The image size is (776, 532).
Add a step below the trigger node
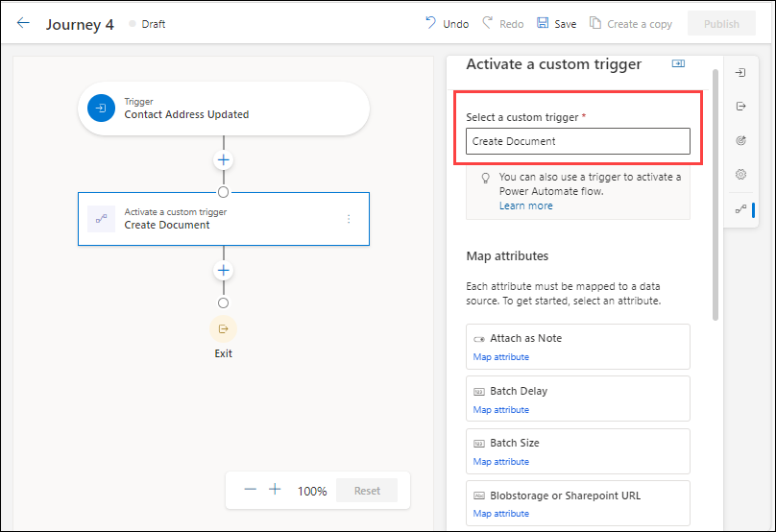click(x=223, y=160)
